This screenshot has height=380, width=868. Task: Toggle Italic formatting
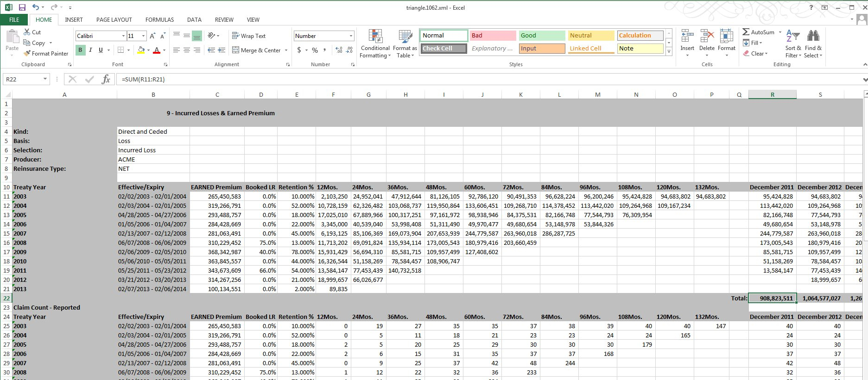(x=90, y=50)
